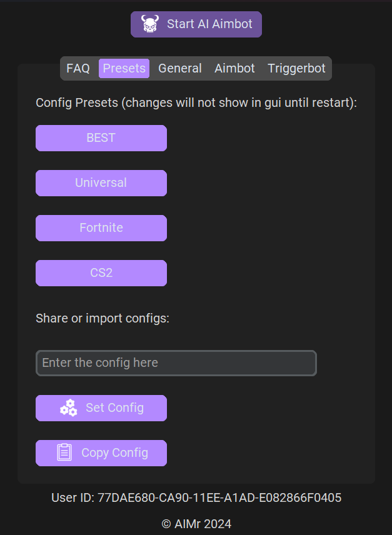Apply the BEST config preset

pyautogui.click(x=101, y=138)
